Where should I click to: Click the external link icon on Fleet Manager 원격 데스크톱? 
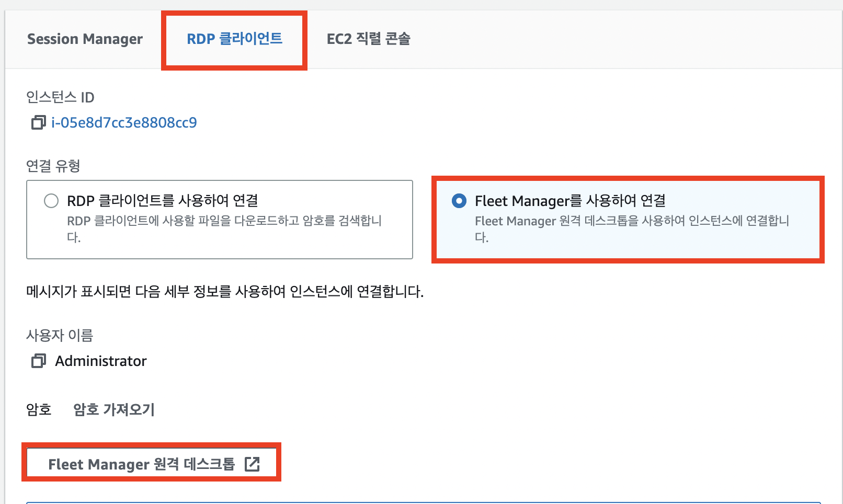255,463
